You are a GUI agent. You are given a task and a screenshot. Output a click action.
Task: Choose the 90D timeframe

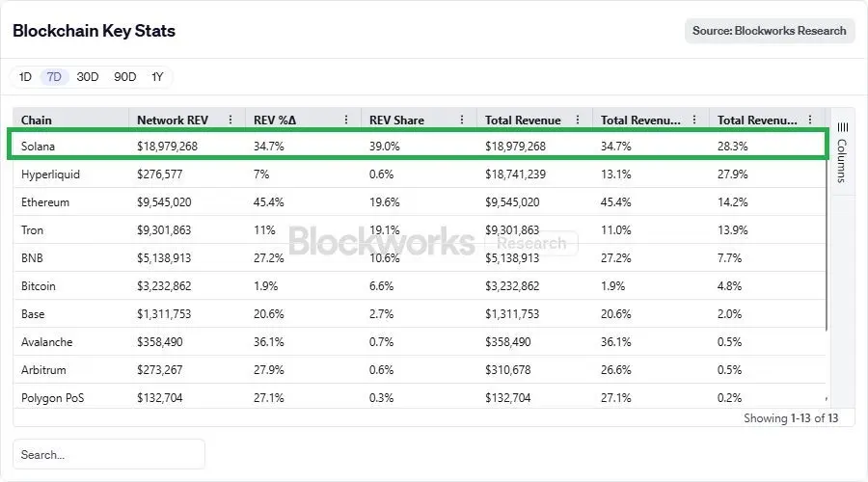click(124, 77)
